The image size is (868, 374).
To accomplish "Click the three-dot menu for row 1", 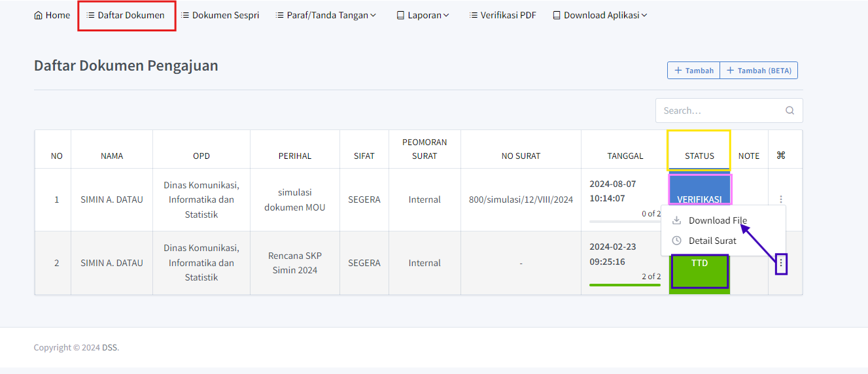I will click(781, 199).
